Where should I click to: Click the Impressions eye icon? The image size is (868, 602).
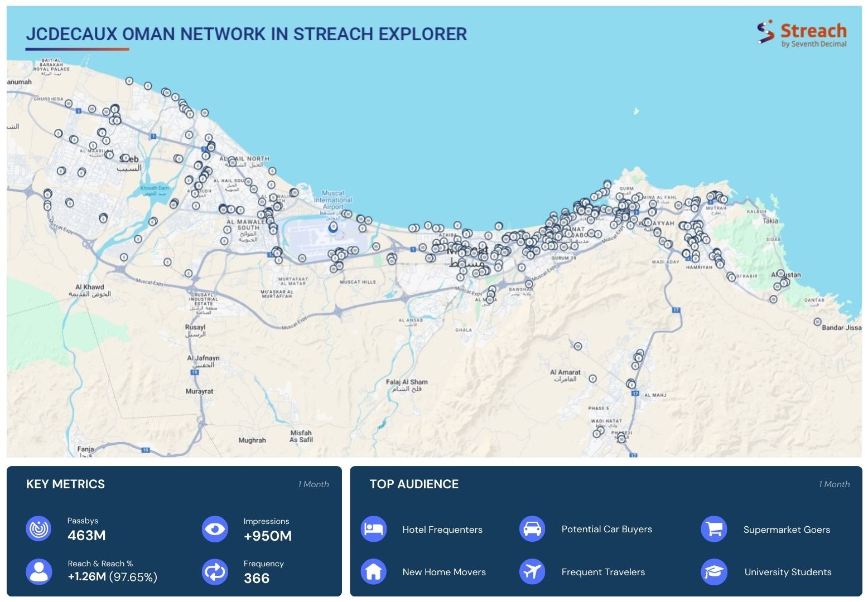point(215,529)
